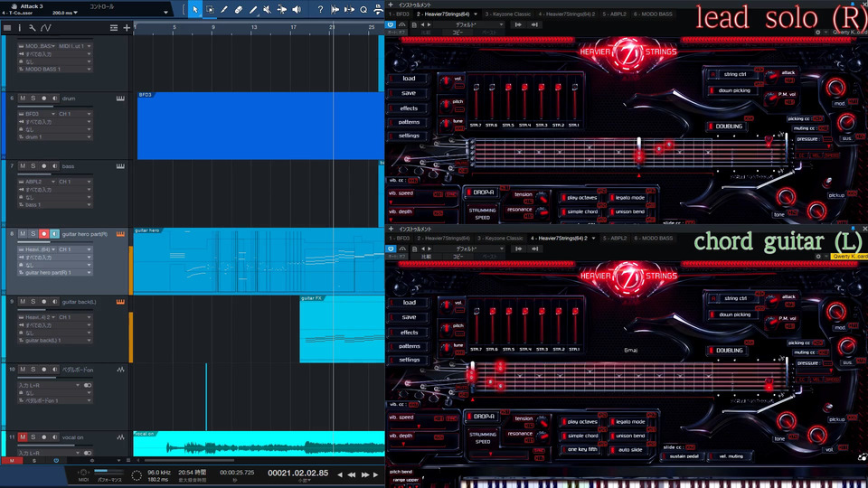Click the 00021.02.02.85 position display
This screenshot has width=868, height=488.
click(x=297, y=473)
